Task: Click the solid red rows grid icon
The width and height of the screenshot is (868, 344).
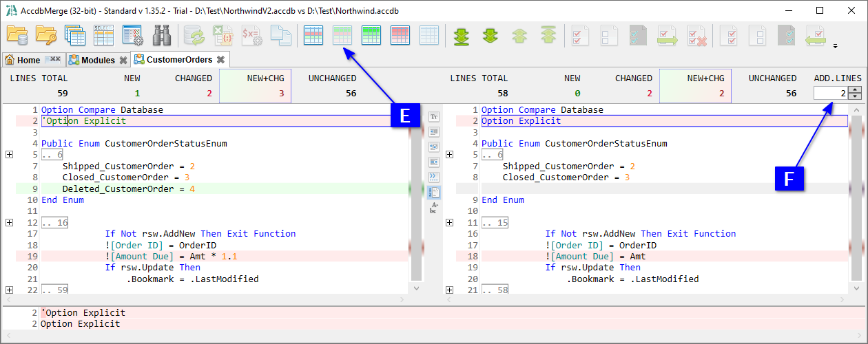Action: 400,35
